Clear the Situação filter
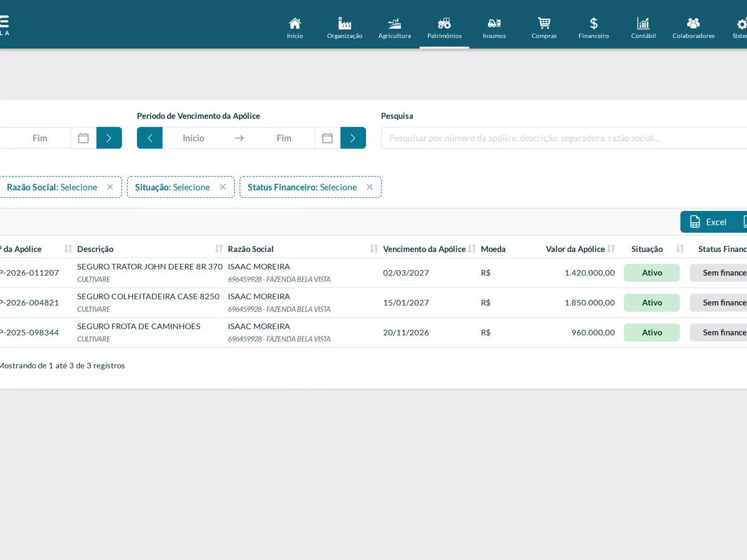Image resolution: width=747 pixels, height=560 pixels. coord(223,187)
